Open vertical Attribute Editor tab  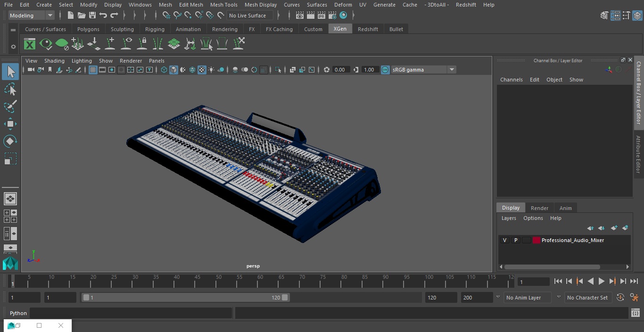click(x=638, y=154)
